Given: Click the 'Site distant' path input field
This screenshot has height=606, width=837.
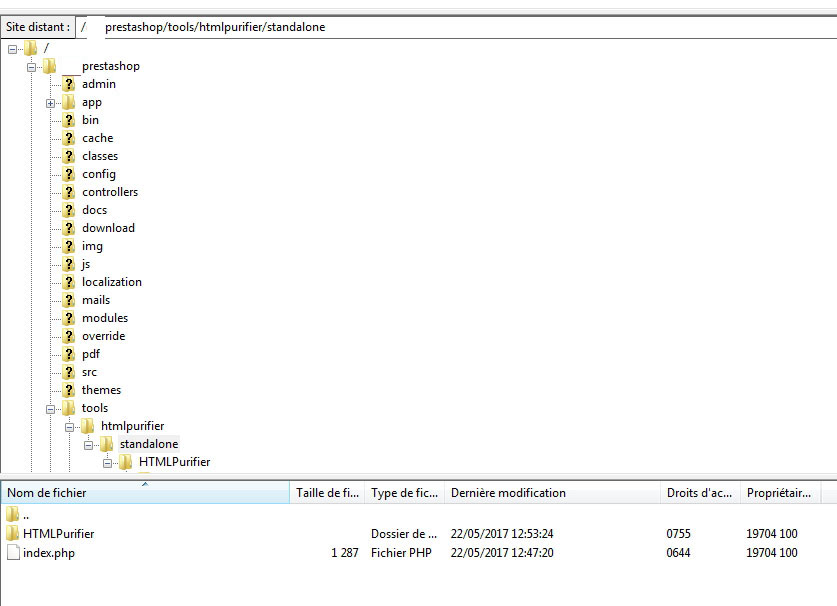Looking at the screenshot, I should (x=456, y=27).
